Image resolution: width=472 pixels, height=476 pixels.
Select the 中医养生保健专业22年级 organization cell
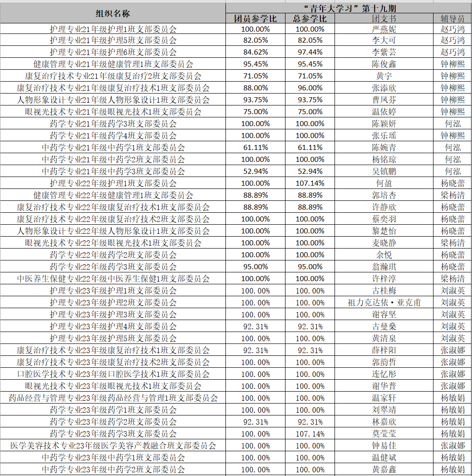click(113, 279)
